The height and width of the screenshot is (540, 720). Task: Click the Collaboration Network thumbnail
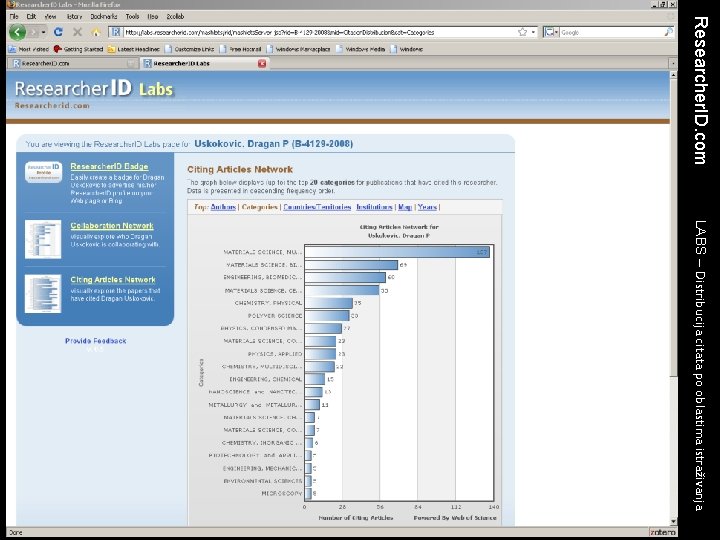43,239
